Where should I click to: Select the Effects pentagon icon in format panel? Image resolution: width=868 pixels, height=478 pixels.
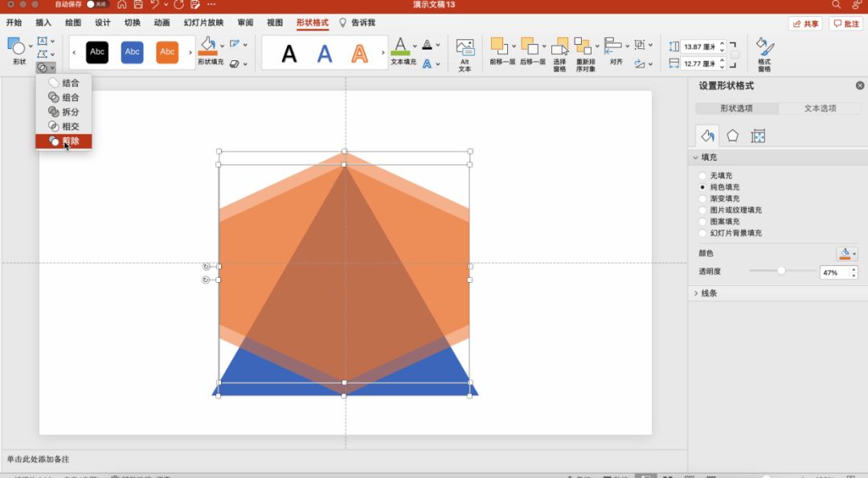point(732,136)
